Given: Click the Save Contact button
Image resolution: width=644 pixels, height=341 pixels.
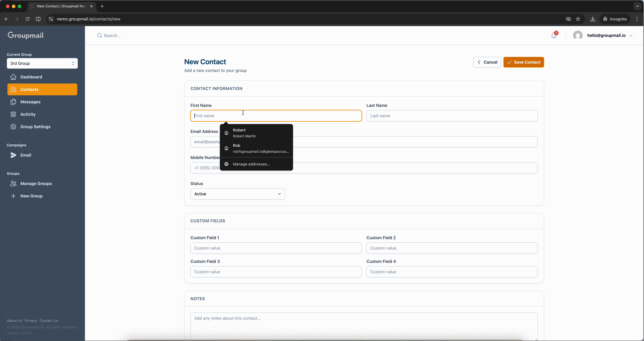Looking at the screenshot, I should [524, 62].
